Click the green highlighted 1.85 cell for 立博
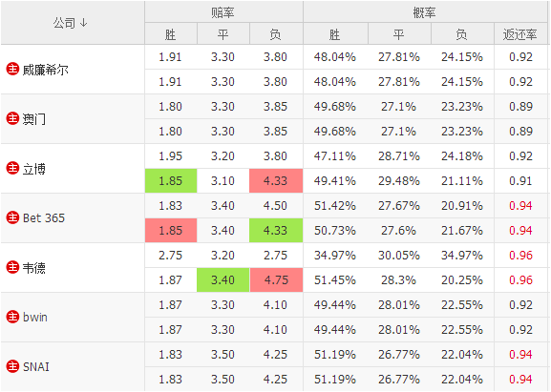 pyautogui.click(x=171, y=180)
